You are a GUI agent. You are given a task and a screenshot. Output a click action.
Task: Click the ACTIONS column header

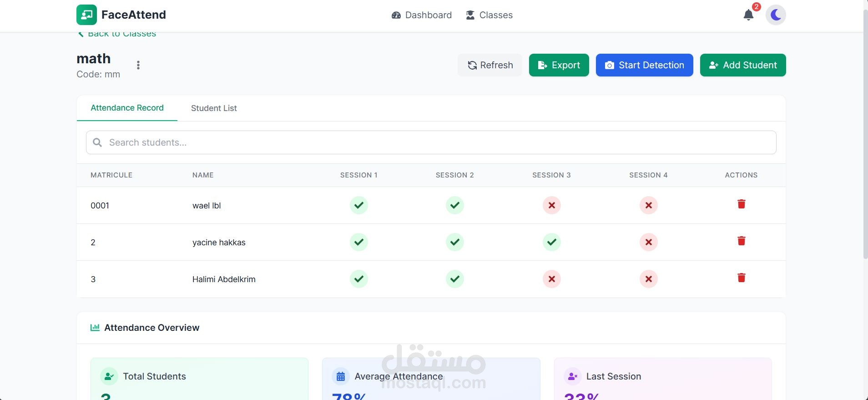coord(741,175)
